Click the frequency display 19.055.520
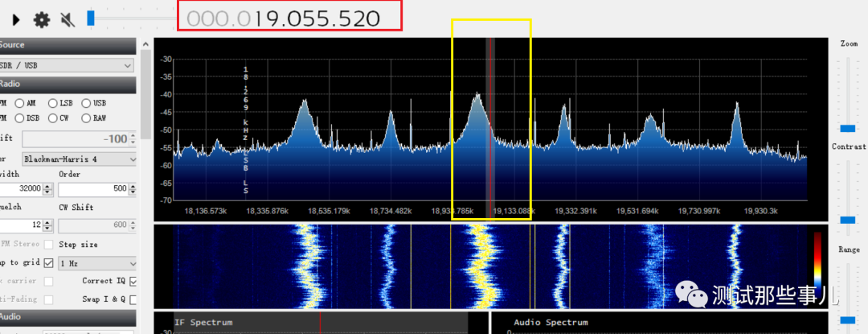The height and width of the screenshot is (334, 868). point(283,19)
